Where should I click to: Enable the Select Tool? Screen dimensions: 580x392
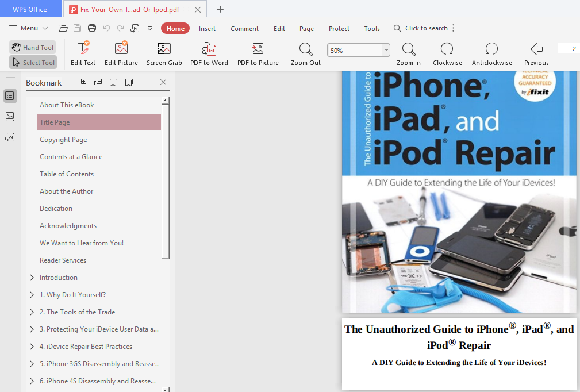point(33,63)
